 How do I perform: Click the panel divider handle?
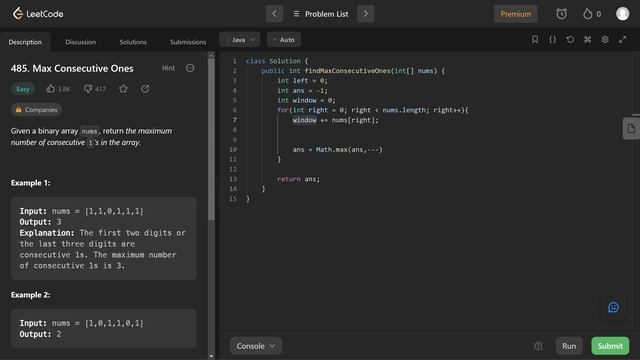point(217,181)
